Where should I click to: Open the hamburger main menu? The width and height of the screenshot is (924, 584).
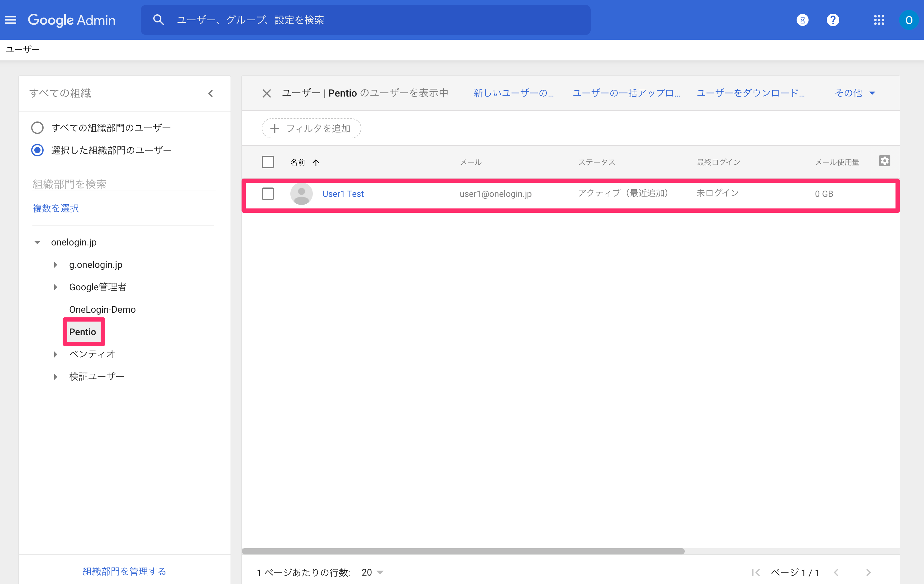11,20
